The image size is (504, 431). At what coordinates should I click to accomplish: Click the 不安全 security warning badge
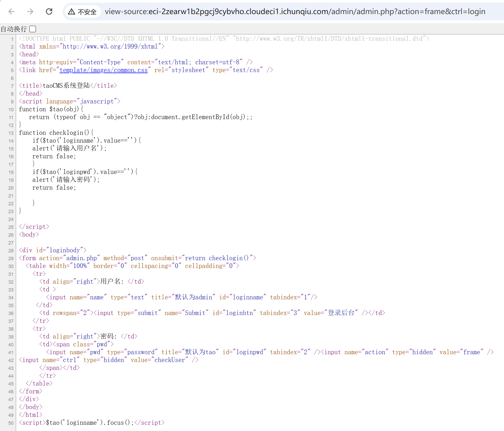pyautogui.click(x=82, y=12)
